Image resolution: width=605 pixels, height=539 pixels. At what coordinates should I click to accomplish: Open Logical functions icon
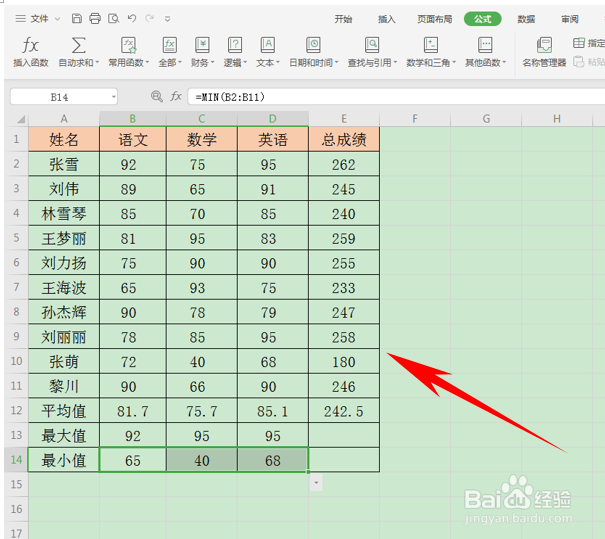(x=235, y=46)
